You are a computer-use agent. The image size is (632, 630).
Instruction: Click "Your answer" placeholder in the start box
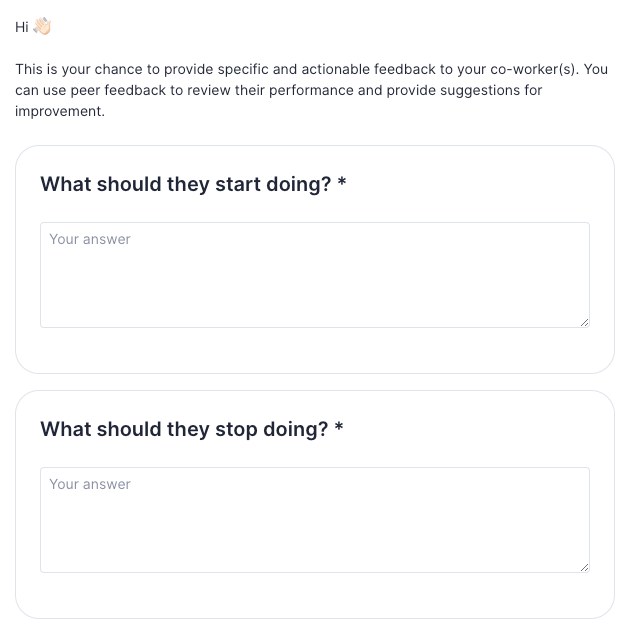click(x=90, y=240)
